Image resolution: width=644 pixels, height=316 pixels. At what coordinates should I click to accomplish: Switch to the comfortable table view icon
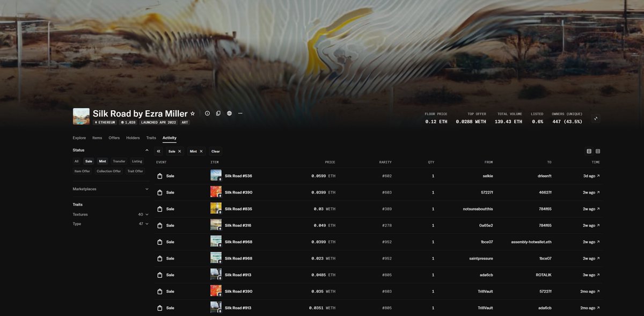tap(589, 152)
